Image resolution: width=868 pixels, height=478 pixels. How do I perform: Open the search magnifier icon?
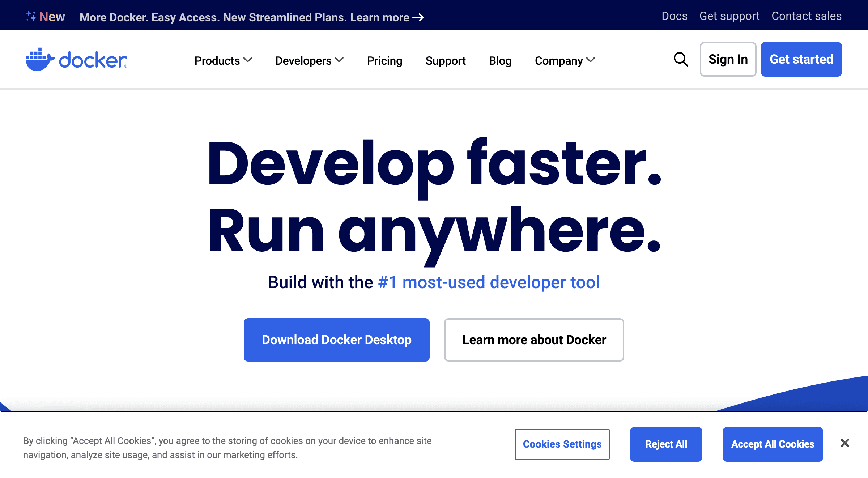point(681,60)
